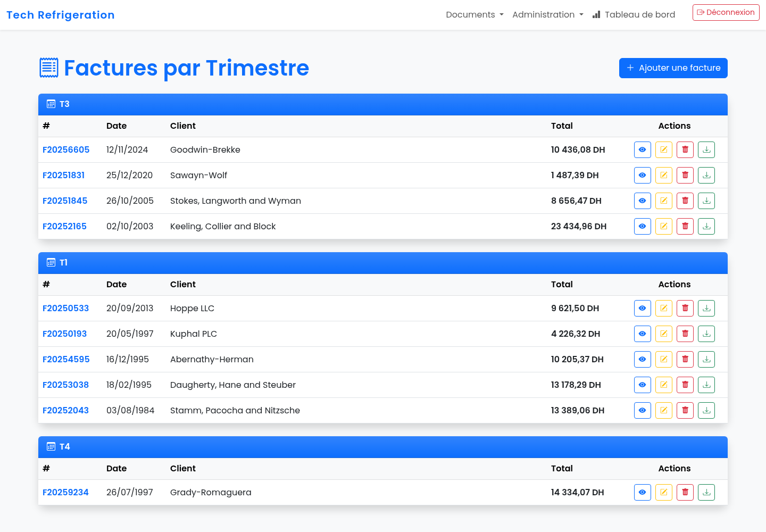The height and width of the screenshot is (532, 766).
Task: Download the Grady-Romaguera invoice
Action: click(706, 493)
